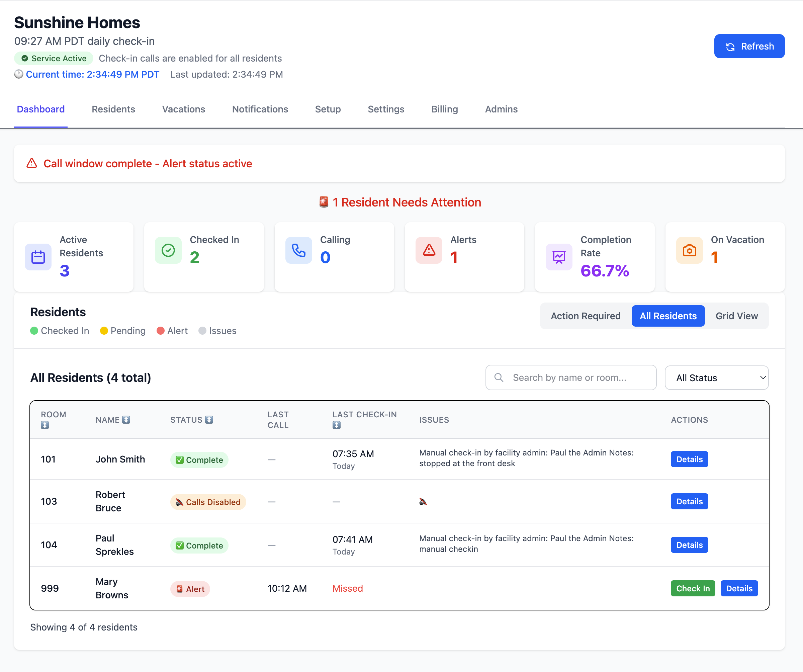Click the green check circle icon on Checked In card
803x672 pixels.
(x=168, y=250)
